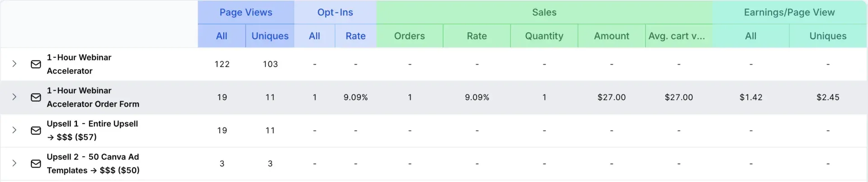Expand the Upsell 2 Canva Ad Templates row
This screenshot has width=868, height=182.
[14, 163]
